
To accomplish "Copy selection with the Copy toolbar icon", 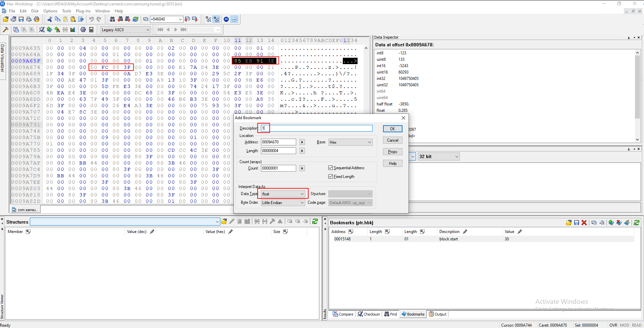I will [x=58, y=19].
